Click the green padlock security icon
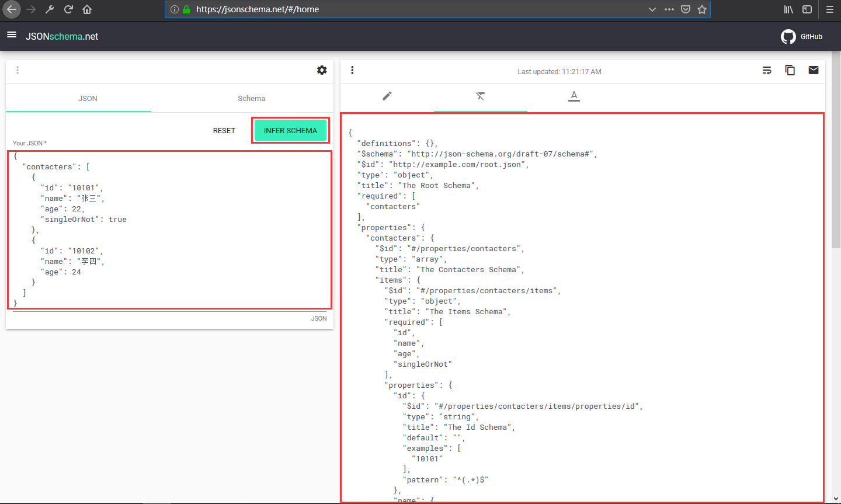Viewport: 841px width, 504px height. pyautogui.click(x=186, y=9)
